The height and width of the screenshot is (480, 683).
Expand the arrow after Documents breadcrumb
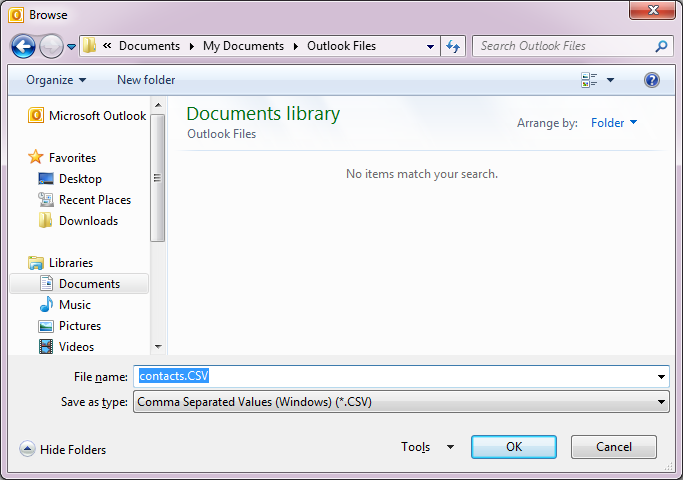click(192, 46)
